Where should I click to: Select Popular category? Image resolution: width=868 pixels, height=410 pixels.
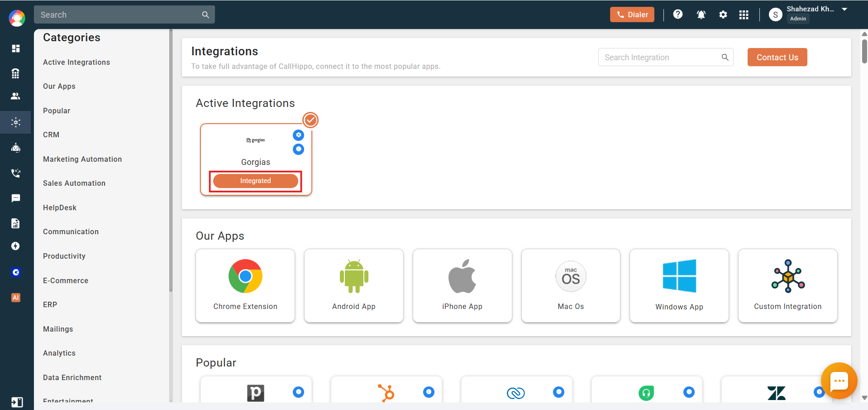[x=57, y=111]
